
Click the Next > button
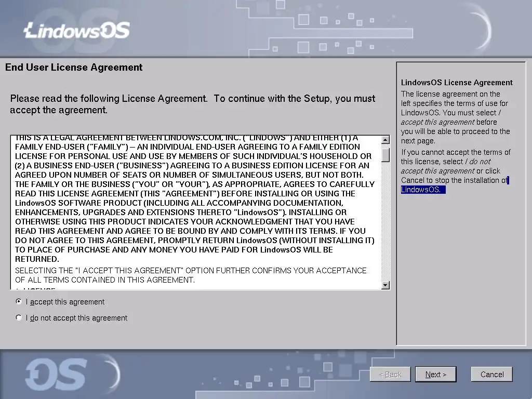tap(436, 374)
